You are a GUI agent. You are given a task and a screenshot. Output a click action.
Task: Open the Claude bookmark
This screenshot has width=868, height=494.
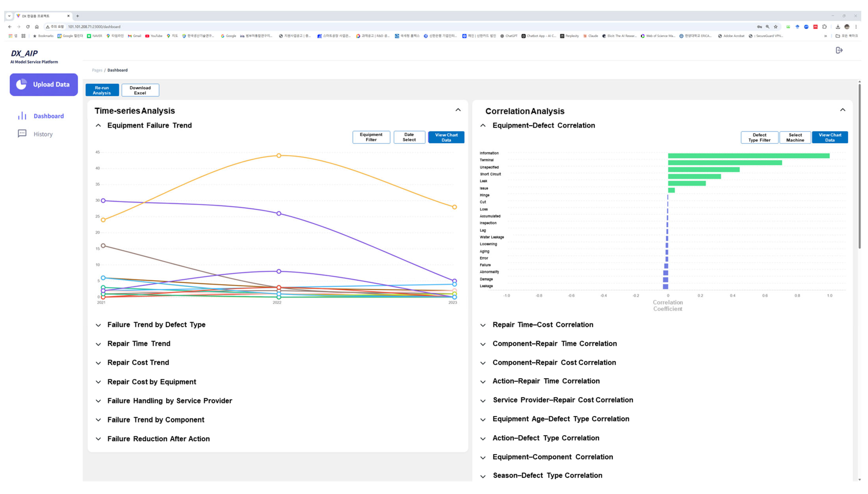[x=590, y=36]
